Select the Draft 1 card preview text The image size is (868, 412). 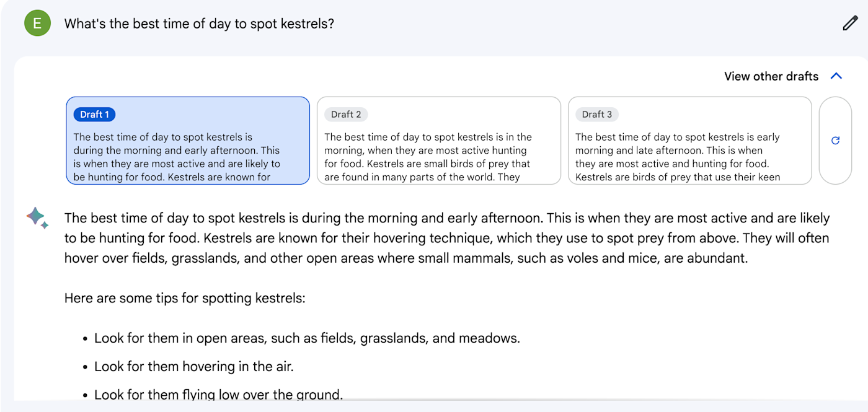tap(177, 157)
